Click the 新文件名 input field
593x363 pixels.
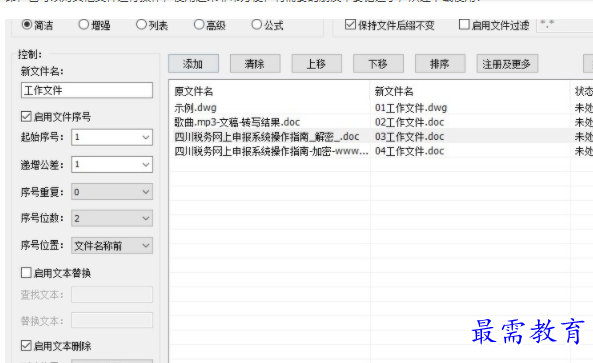pyautogui.click(x=87, y=90)
